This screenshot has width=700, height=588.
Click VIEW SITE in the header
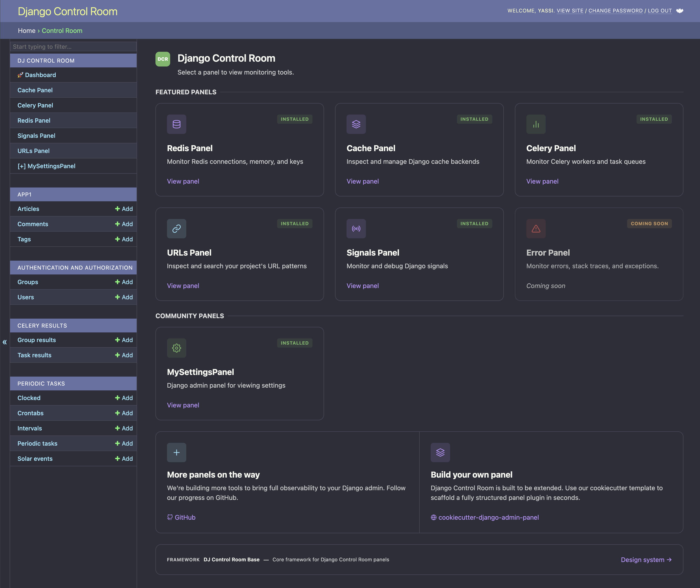point(570,11)
